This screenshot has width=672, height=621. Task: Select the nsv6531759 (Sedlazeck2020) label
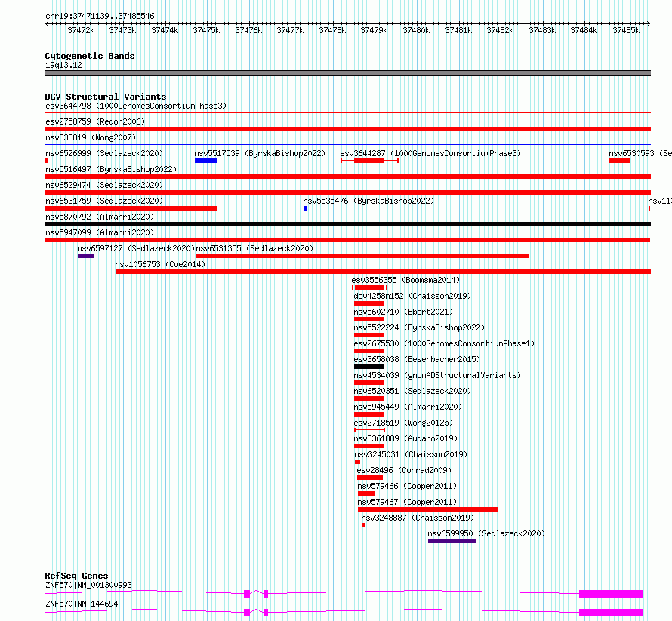[x=104, y=201]
